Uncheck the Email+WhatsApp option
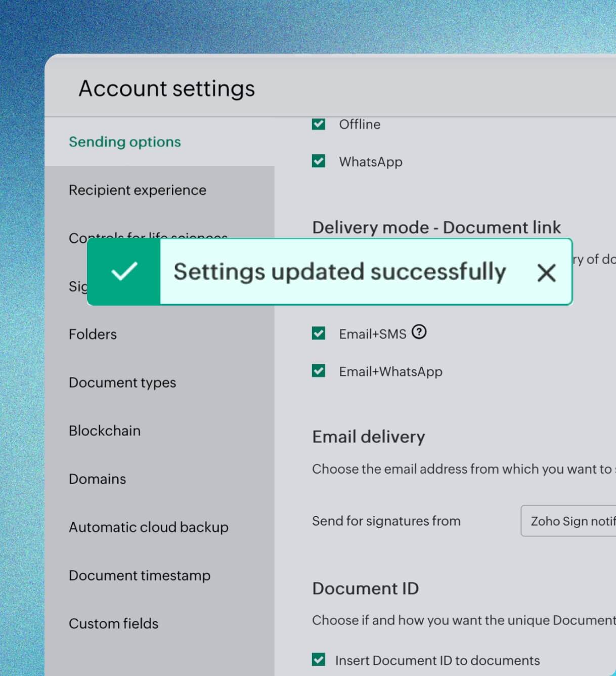The height and width of the screenshot is (676, 616). pos(318,371)
